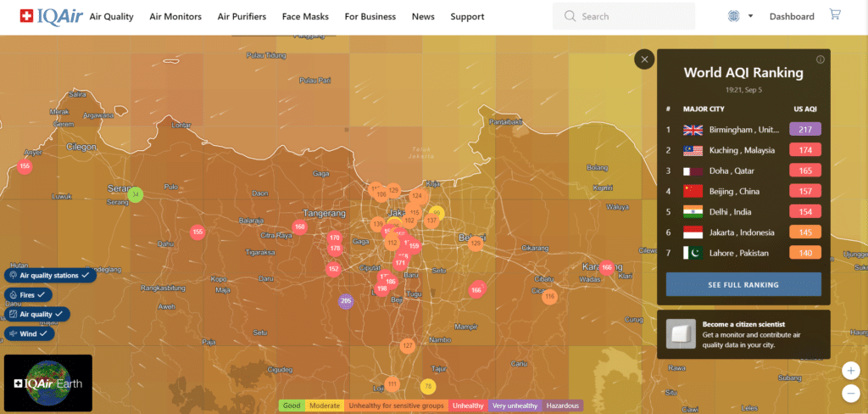This screenshot has height=414, width=868.
Task: Open the Face Masks menu
Action: (305, 17)
